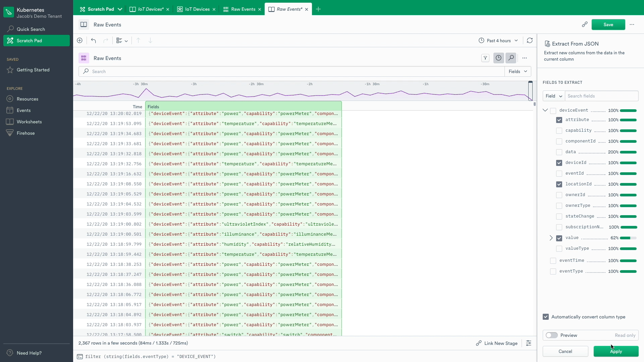This screenshot has height=362, width=644.
Task: Check the eventType field checkbox
Action: [553, 271]
